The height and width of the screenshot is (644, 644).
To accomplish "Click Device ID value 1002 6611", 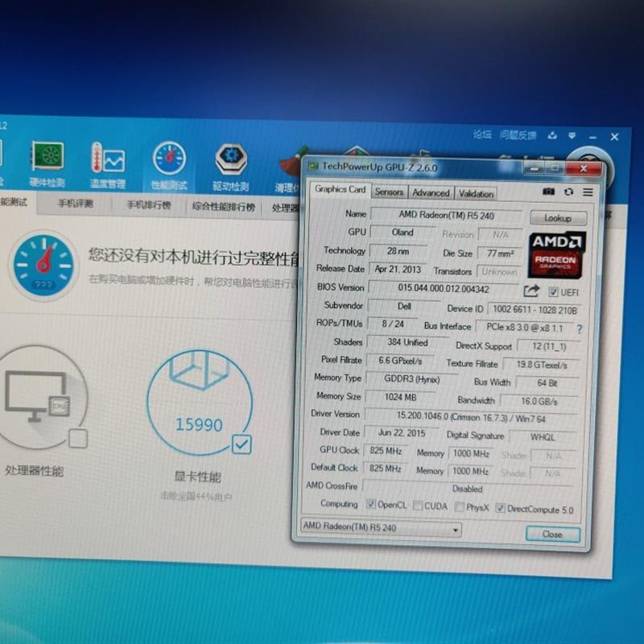I will pyautogui.click(x=535, y=310).
